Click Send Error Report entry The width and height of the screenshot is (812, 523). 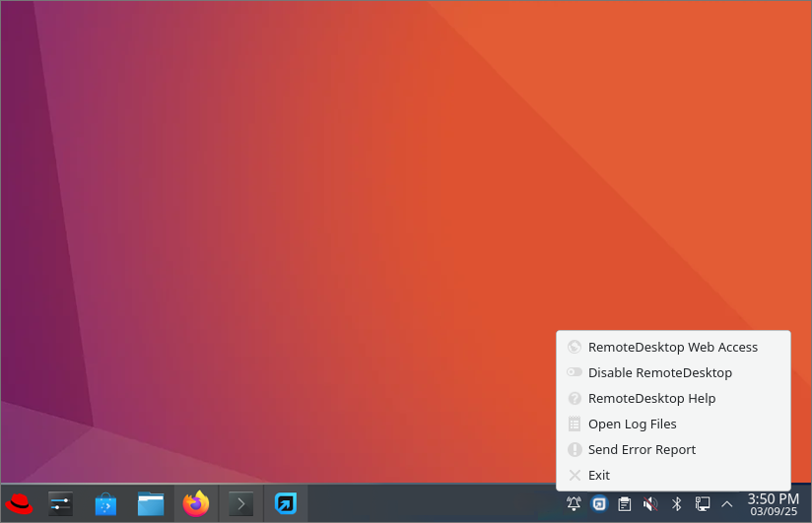point(642,449)
